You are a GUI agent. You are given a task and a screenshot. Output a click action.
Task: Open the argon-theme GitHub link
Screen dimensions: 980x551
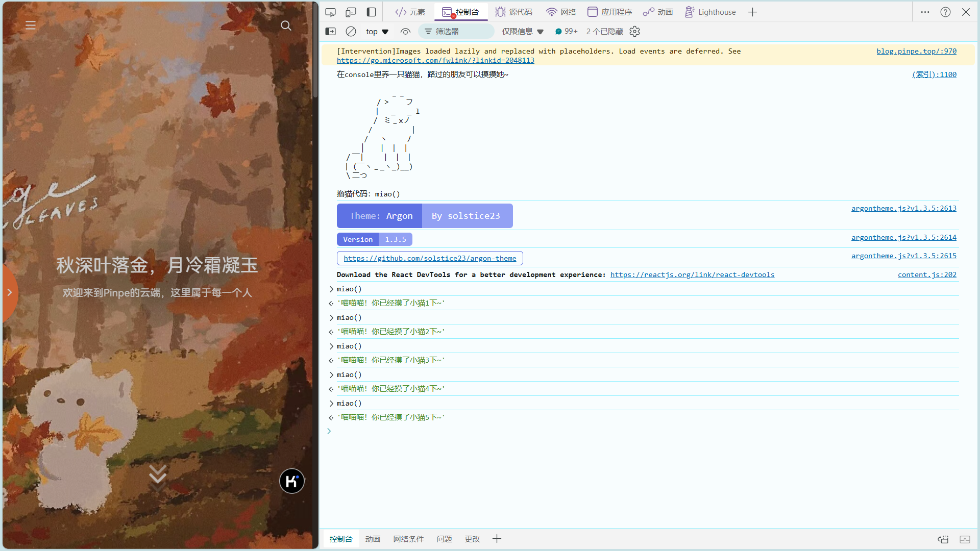click(x=430, y=259)
